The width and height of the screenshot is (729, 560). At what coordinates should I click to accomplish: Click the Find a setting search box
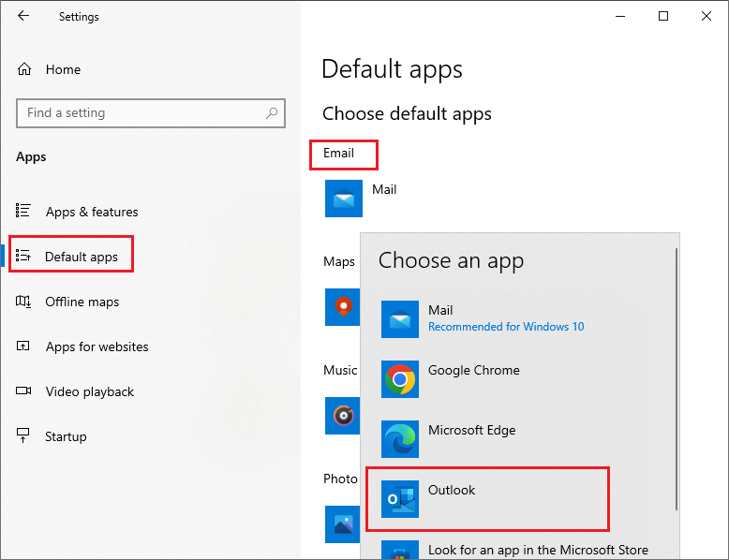tap(151, 113)
